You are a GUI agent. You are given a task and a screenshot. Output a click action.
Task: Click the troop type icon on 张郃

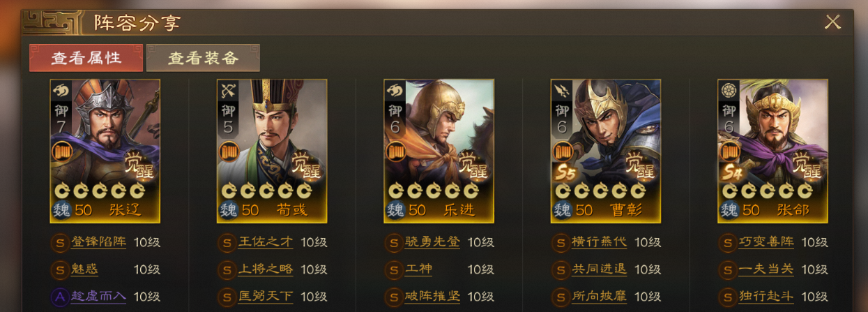pyautogui.click(x=728, y=91)
